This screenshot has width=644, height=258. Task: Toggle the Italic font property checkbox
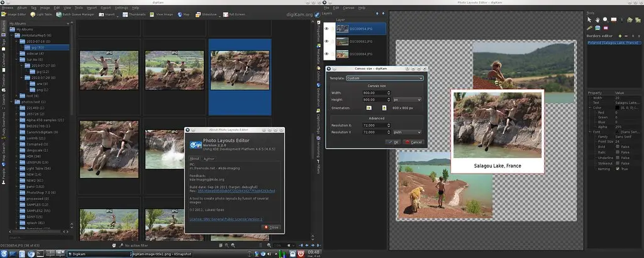pos(618,152)
